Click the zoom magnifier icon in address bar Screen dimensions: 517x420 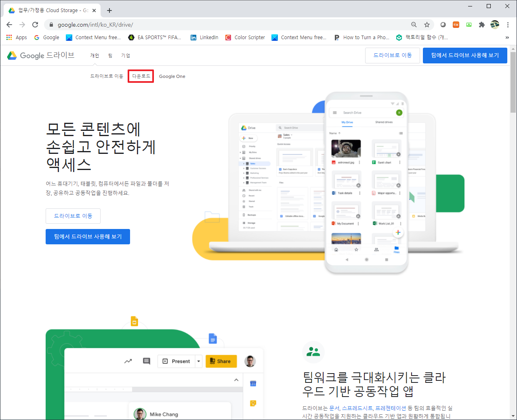[x=414, y=25]
